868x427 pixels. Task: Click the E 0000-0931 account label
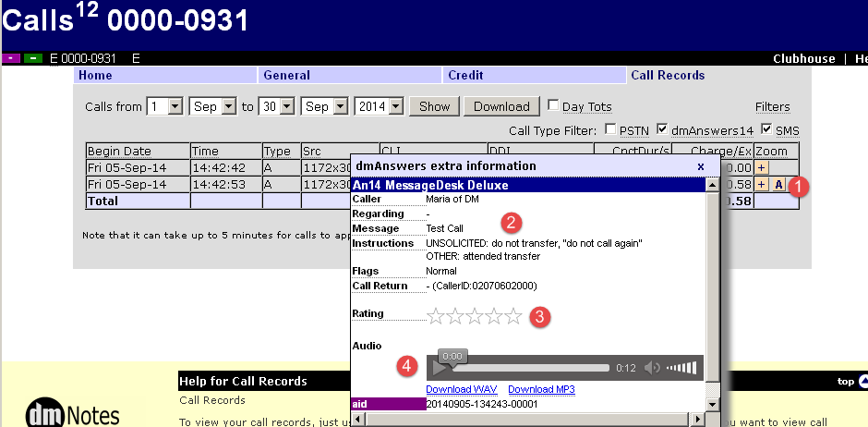[82, 59]
